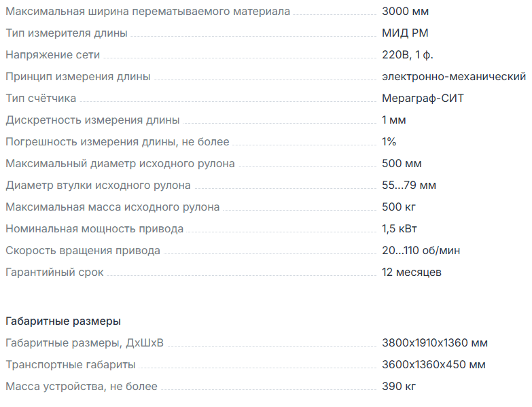
Task: Click the "Тип счётчика" label
Action: point(41,99)
